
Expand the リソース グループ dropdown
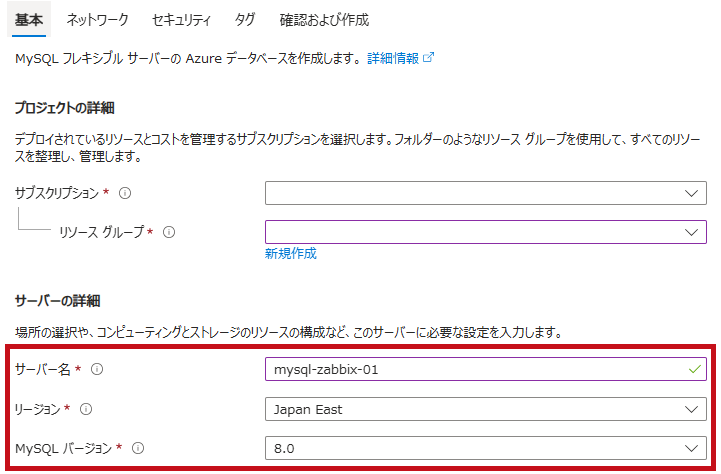(x=486, y=232)
